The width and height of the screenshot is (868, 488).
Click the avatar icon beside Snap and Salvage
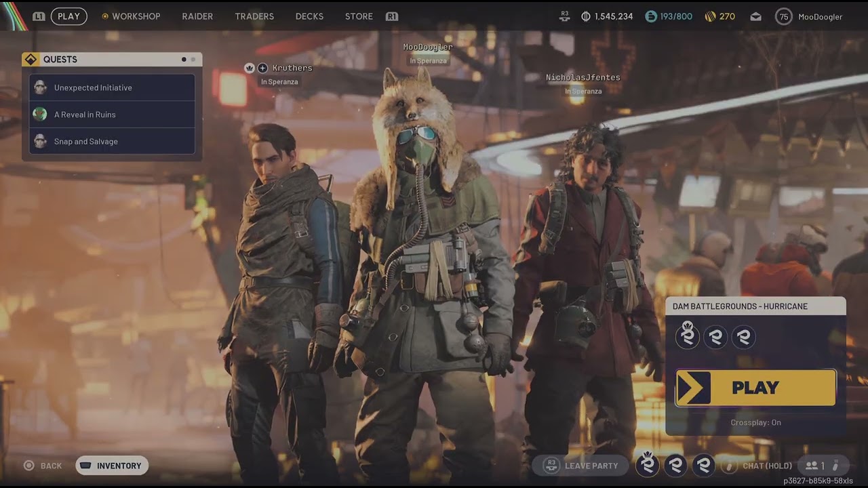coord(40,141)
